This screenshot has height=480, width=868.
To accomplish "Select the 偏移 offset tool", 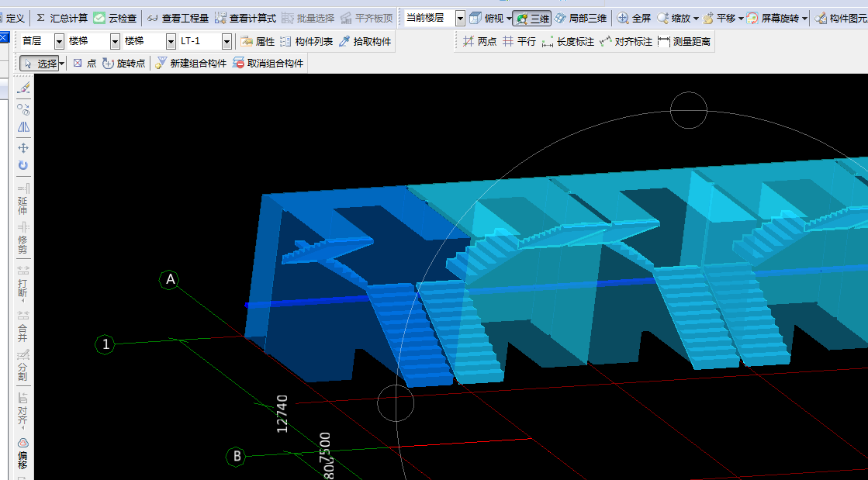I will point(23,452).
